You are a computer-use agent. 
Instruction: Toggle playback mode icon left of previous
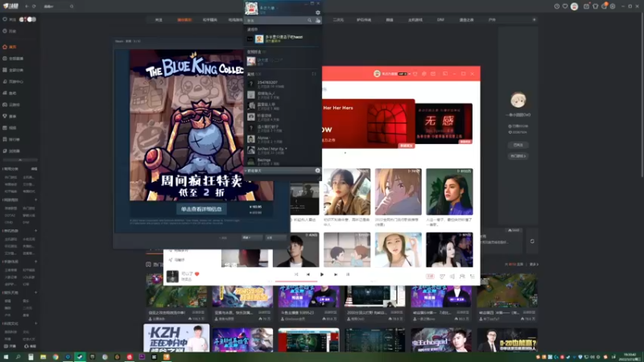tap(296, 274)
